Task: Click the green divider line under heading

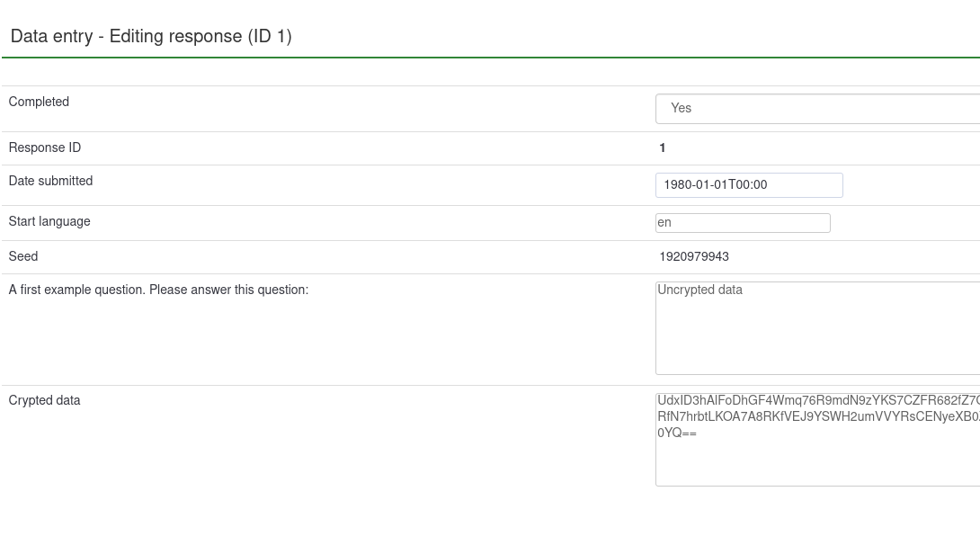Action: (x=490, y=58)
